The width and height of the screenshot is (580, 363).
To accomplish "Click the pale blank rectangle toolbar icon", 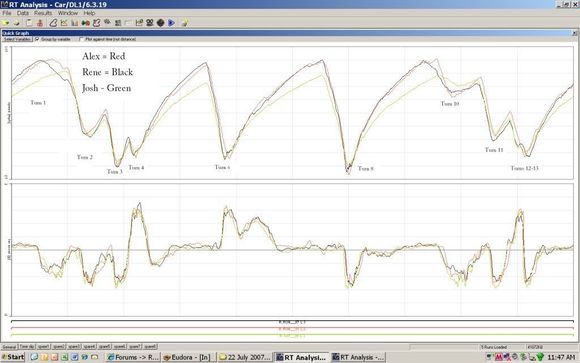I will point(128,23).
